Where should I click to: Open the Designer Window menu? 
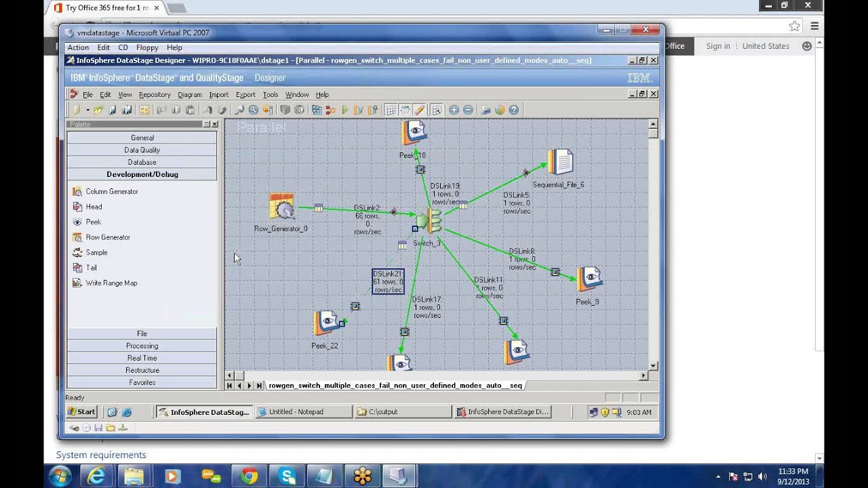click(297, 95)
